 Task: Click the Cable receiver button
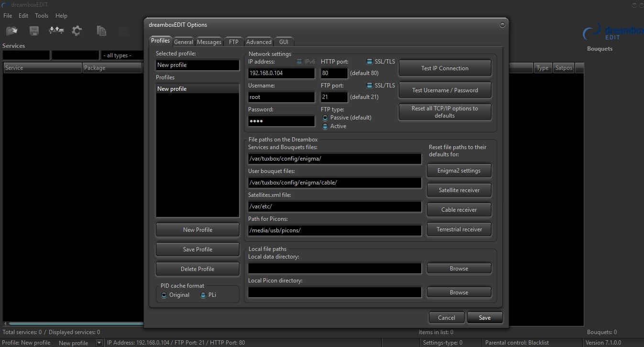point(459,210)
